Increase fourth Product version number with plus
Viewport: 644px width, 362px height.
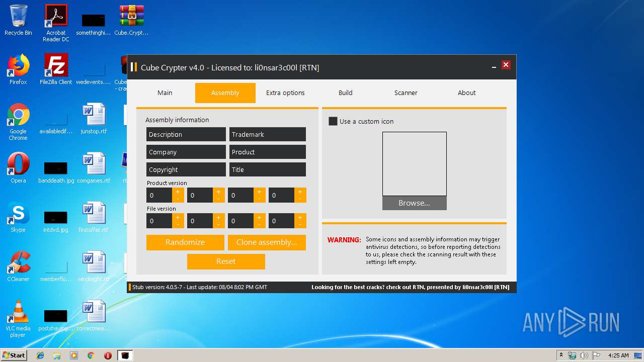click(300, 192)
